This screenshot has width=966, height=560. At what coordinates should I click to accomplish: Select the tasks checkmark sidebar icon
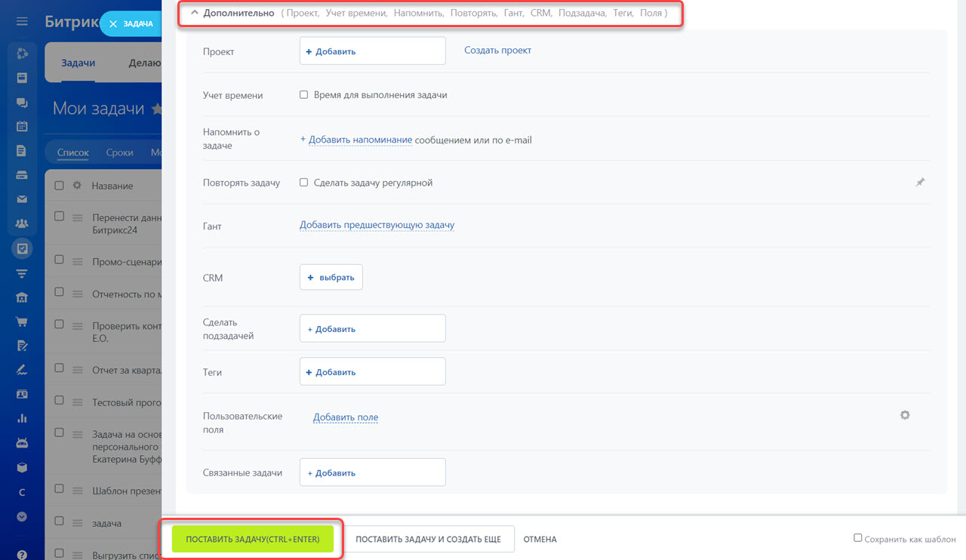(x=22, y=248)
